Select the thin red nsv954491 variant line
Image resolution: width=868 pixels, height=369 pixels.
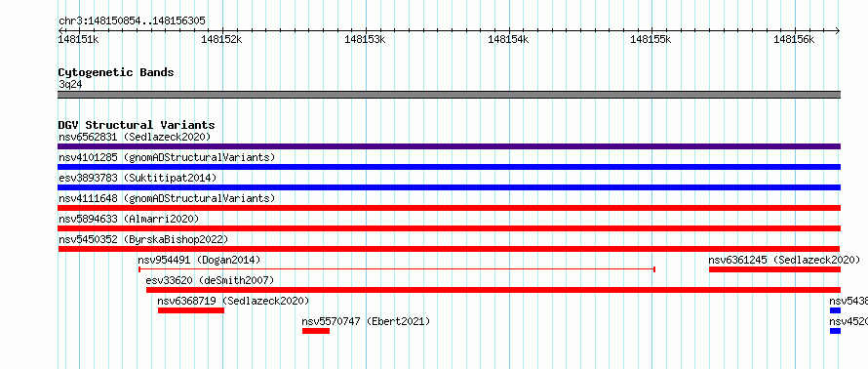[397, 269]
